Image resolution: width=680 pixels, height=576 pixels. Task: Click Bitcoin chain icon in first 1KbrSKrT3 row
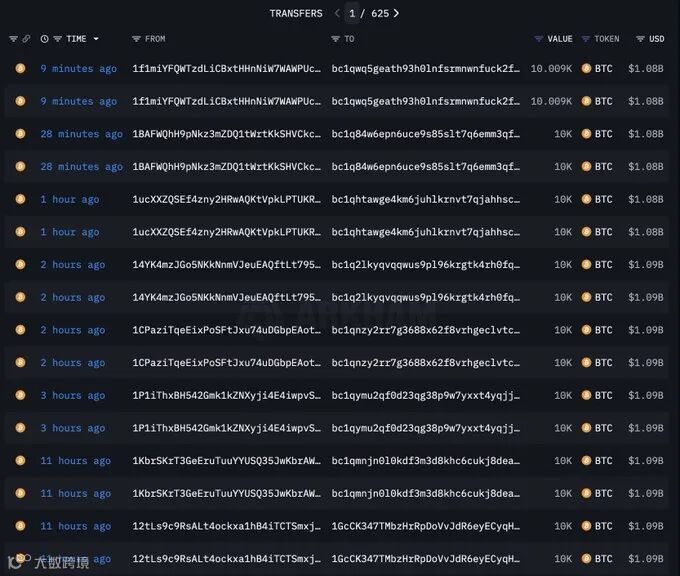pyautogui.click(x=20, y=460)
